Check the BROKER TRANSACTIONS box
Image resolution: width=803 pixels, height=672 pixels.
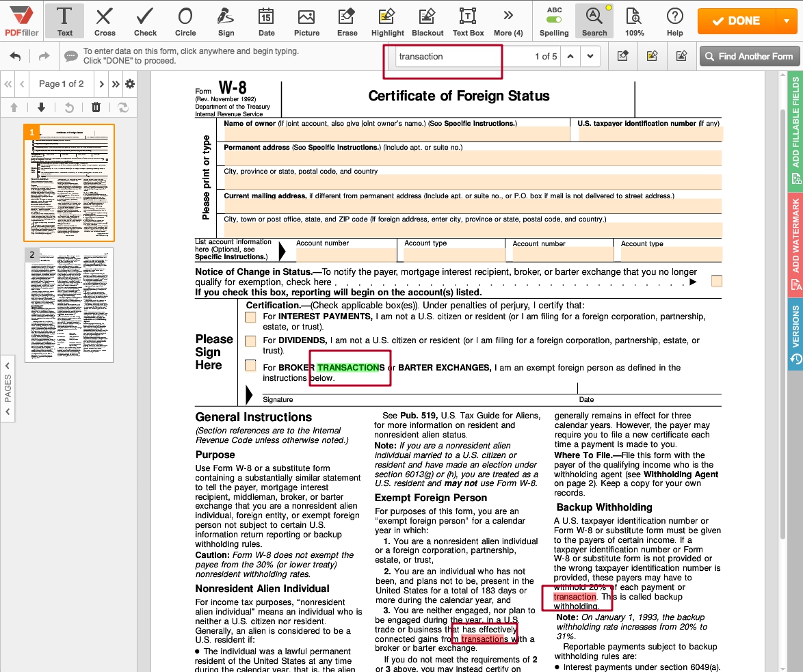pos(250,366)
